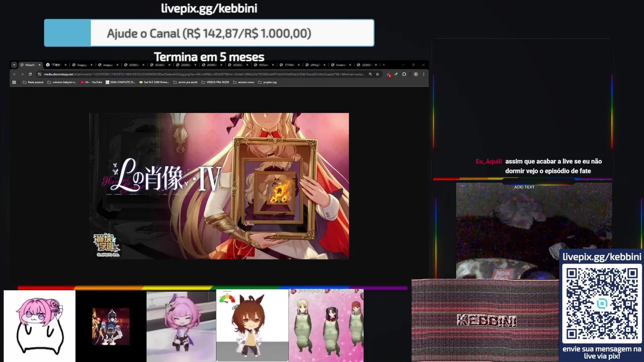Go forward using browser forward arrow
The image size is (644, 362).
click(22, 74)
